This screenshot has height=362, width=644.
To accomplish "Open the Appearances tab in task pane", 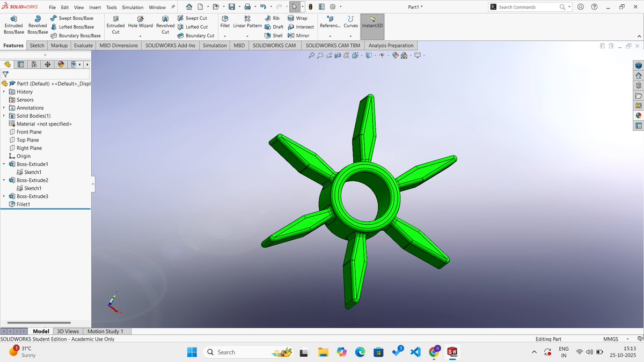I will 639,115.
